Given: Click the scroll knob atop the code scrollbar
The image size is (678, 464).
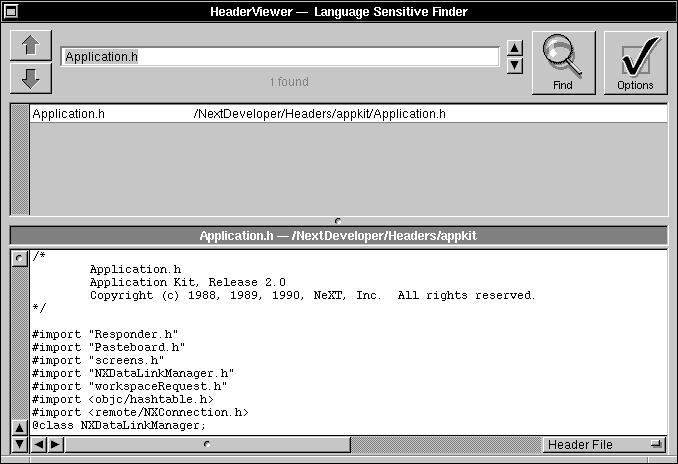Looking at the screenshot, I should click(x=19, y=259).
